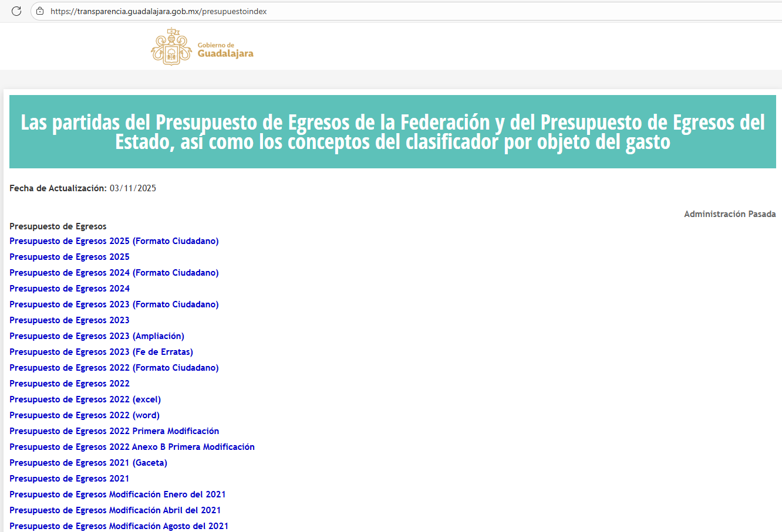
Task: Open Presupuesto de Egresos 2025 (Formato Ciudadano)
Action: click(114, 241)
